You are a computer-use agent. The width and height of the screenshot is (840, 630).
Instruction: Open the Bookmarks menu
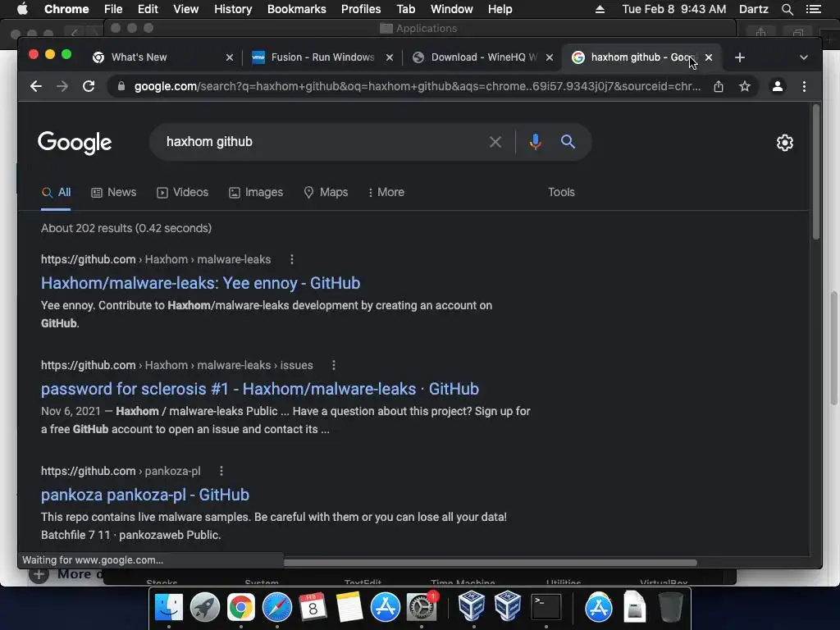click(x=297, y=9)
